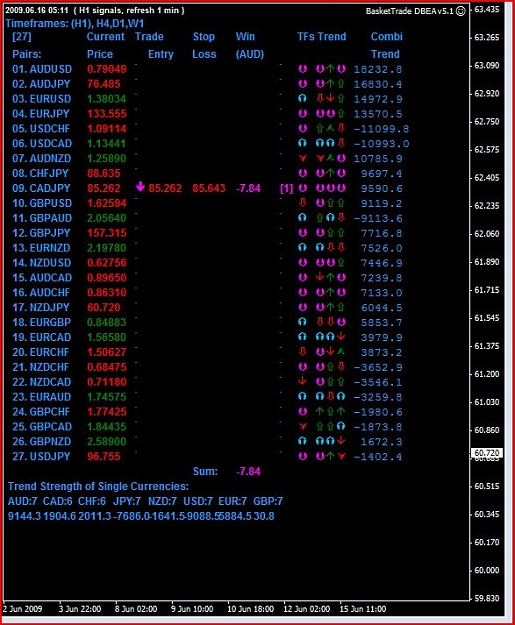Click the CADJPY stop loss 85.643
Viewport: 515px width, 625px height.
point(209,188)
